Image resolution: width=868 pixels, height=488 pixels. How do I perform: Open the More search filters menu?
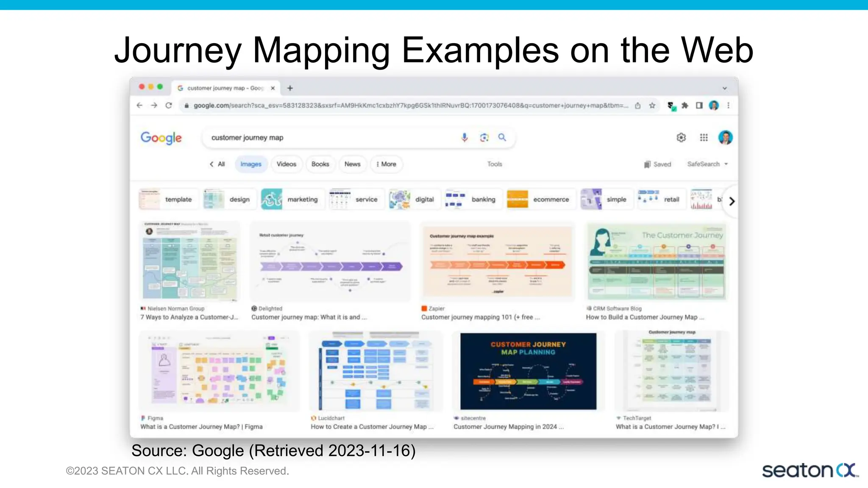coord(386,164)
